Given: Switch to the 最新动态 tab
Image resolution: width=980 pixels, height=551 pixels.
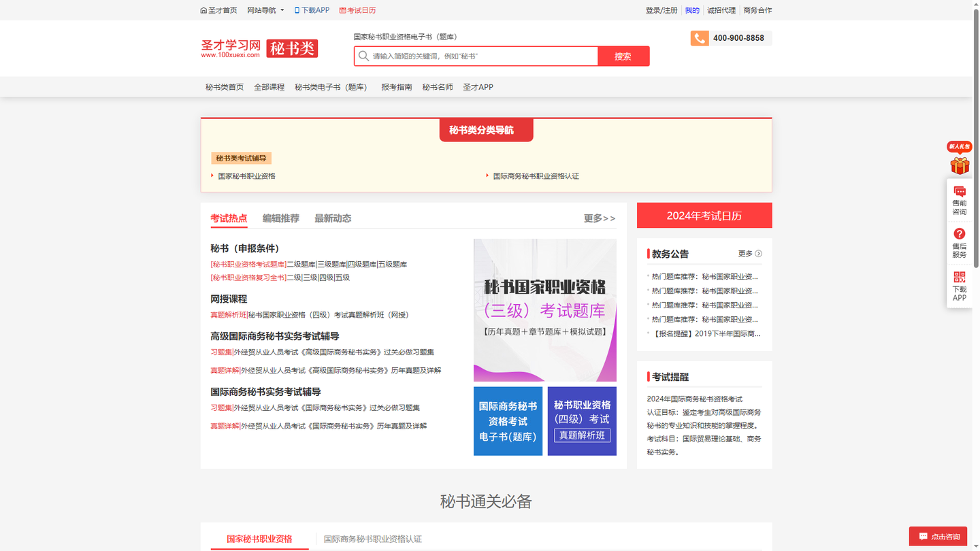Looking at the screenshot, I should [333, 218].
